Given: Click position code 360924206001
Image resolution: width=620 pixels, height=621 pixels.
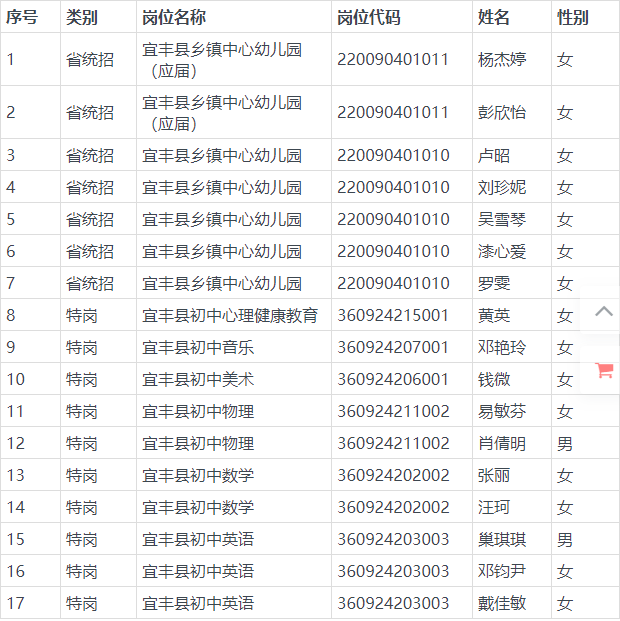Looking at the screenshot, I should coord(393,380).
